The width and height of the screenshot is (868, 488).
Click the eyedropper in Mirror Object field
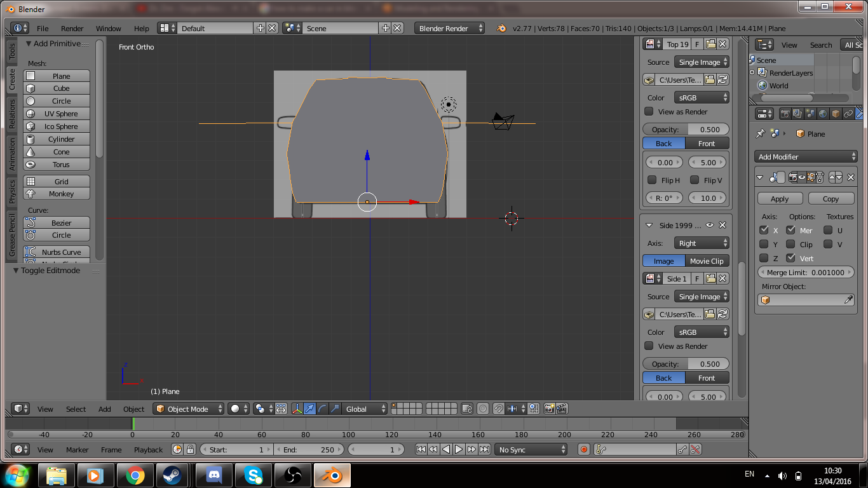pos(848,300)
